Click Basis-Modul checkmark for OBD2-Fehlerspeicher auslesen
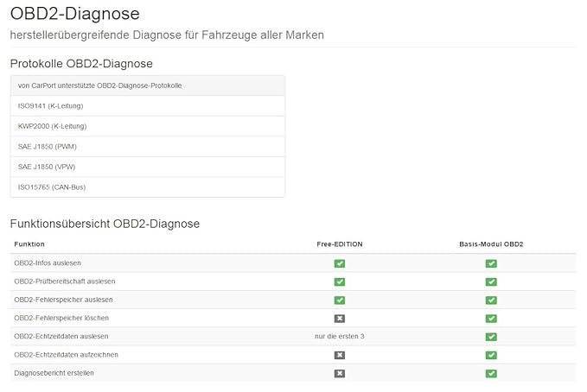 [491, 300]
